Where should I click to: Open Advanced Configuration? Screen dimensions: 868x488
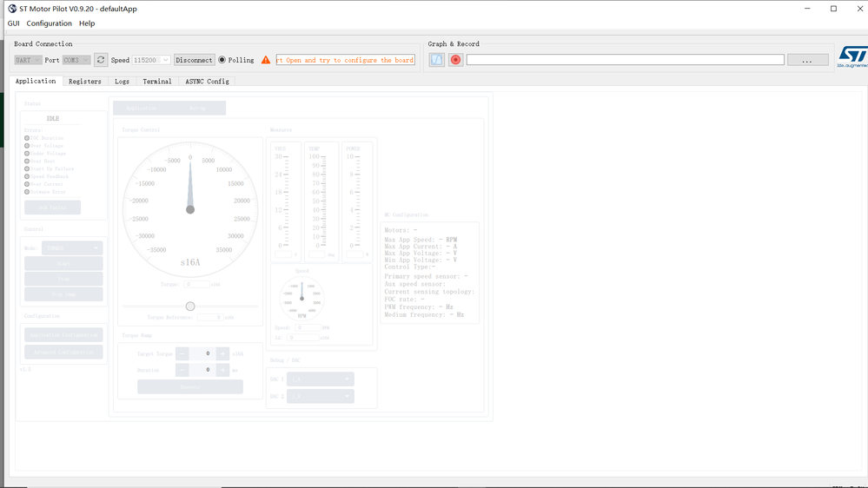click(63, 352)
